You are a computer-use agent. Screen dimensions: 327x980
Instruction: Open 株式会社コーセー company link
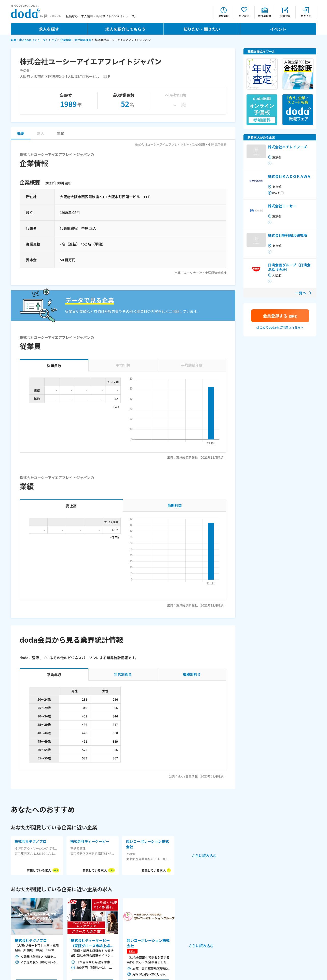282,206
